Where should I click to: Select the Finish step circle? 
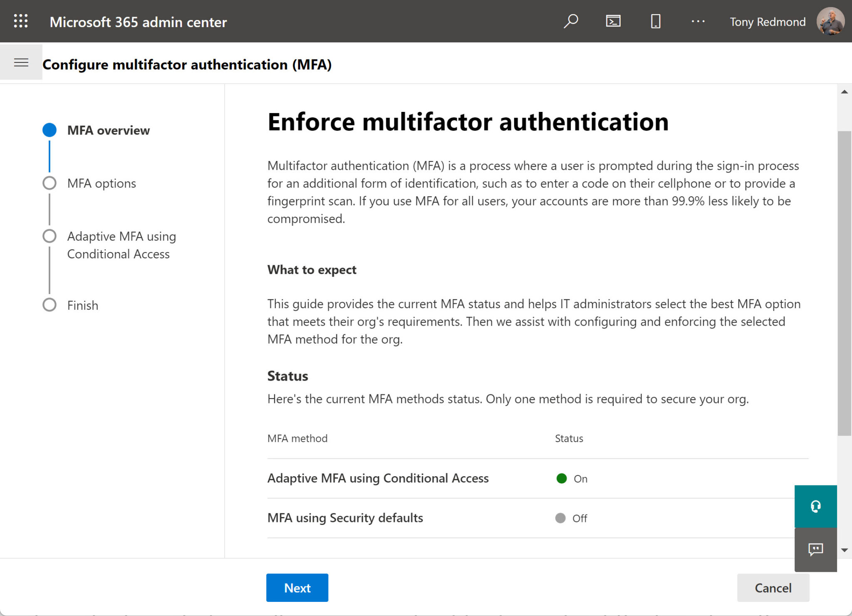(x=50, y=304)
